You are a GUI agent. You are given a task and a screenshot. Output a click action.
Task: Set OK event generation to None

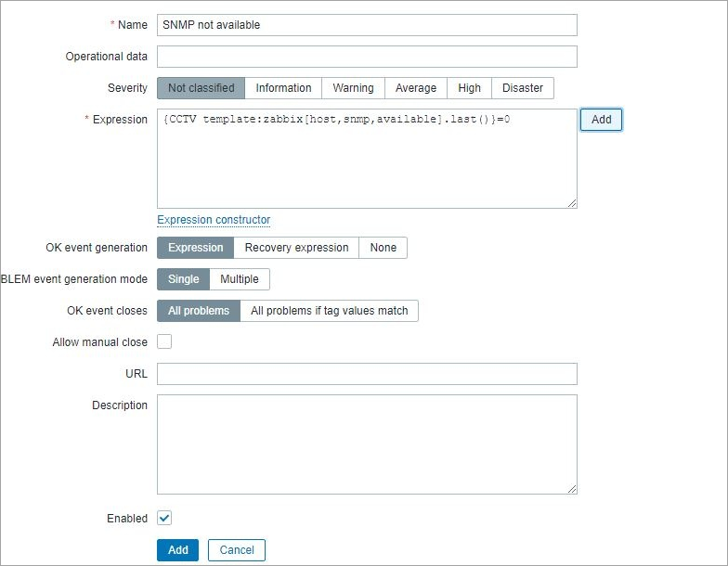383,248
